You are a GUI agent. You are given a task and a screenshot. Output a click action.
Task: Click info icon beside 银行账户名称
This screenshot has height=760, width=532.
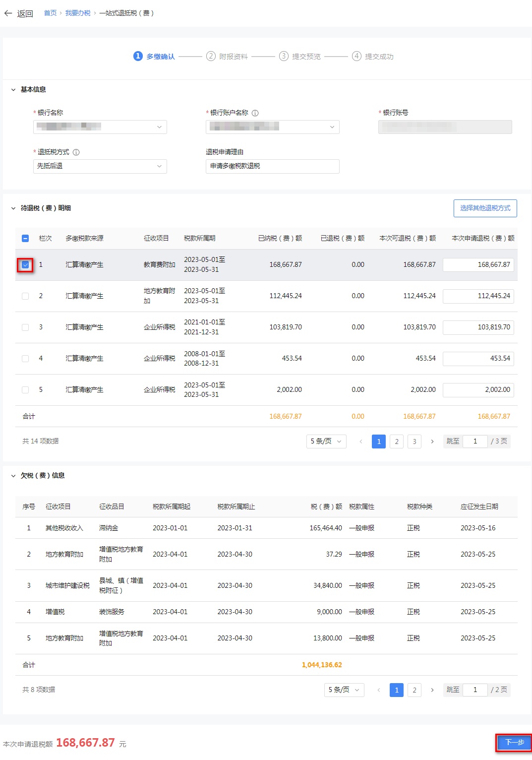(x=255, y=113)
